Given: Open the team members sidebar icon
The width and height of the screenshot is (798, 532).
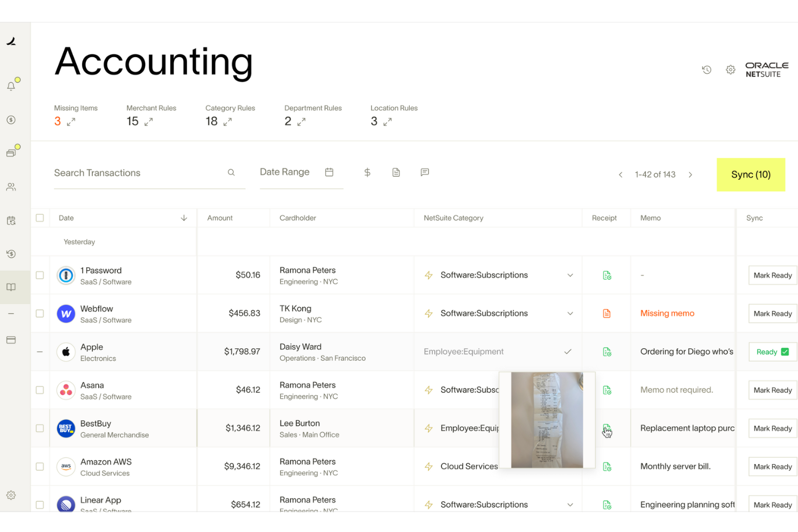Looking at the screenshot, I should coord(11,187).
